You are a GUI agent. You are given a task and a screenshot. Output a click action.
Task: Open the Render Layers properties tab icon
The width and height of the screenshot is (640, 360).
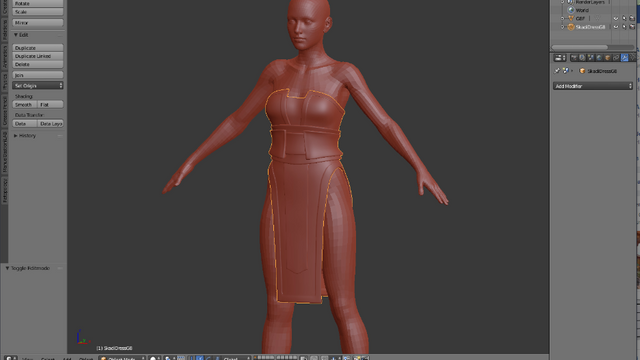(582, 58)
